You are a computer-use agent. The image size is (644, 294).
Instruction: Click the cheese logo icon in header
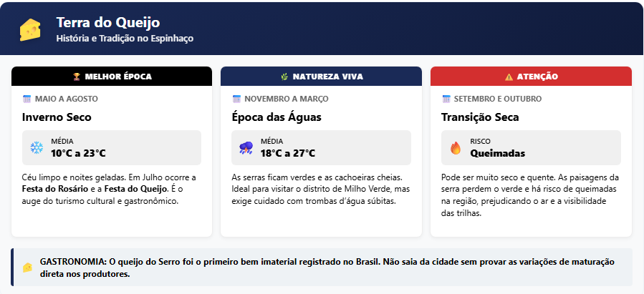30,30
